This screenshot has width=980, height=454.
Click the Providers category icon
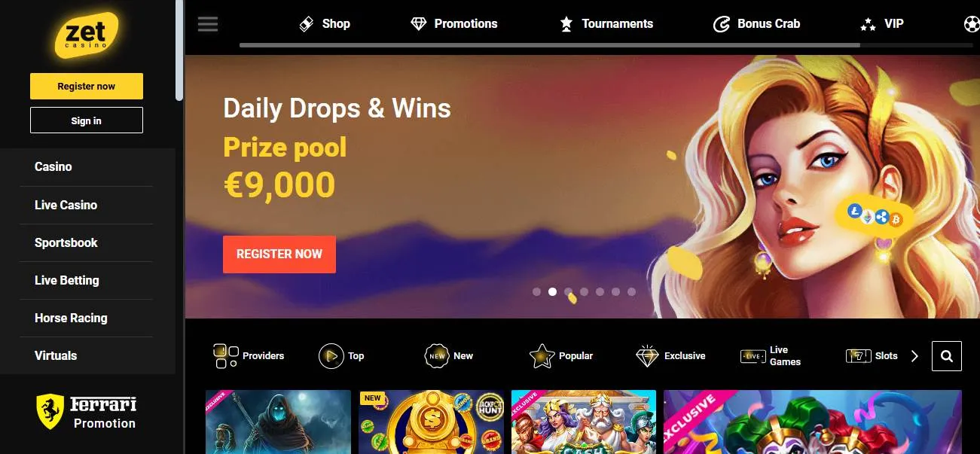click(225, 356)
